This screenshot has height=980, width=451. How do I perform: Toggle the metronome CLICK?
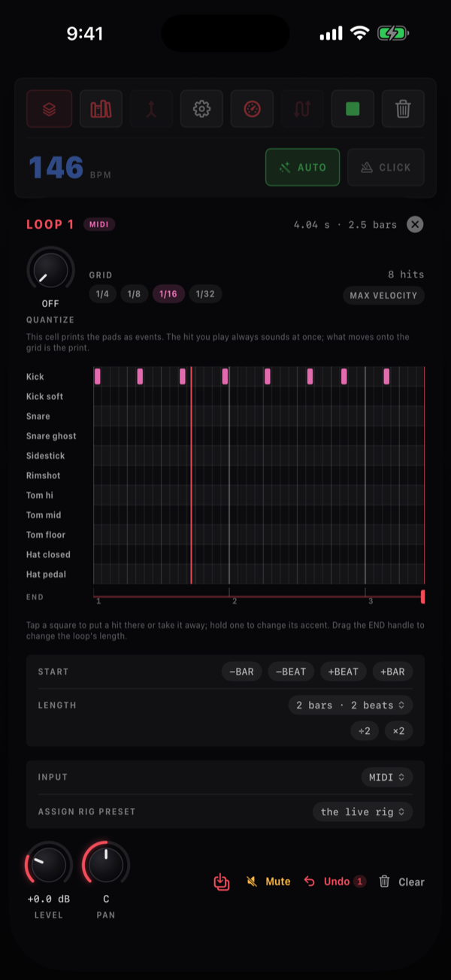click(x=386, y=167)
